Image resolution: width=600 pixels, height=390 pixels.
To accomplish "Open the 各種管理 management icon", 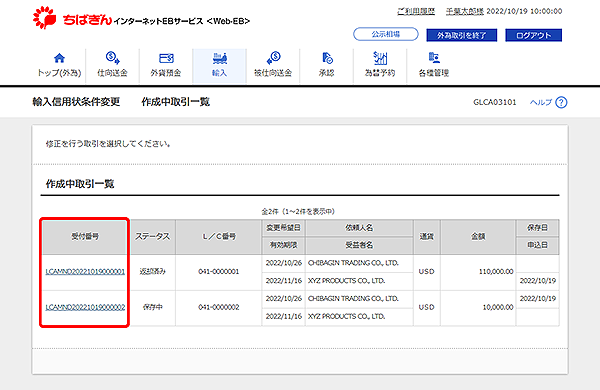I will (x=434, y=58).
